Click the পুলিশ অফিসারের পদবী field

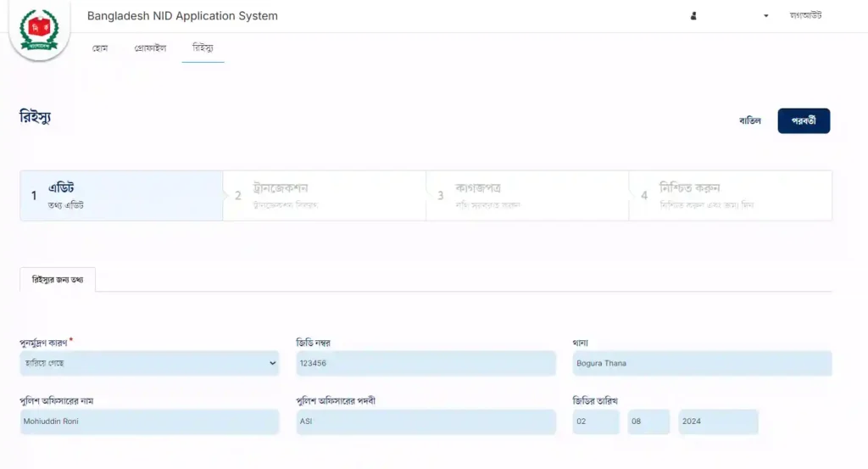(x=426, y=422)
